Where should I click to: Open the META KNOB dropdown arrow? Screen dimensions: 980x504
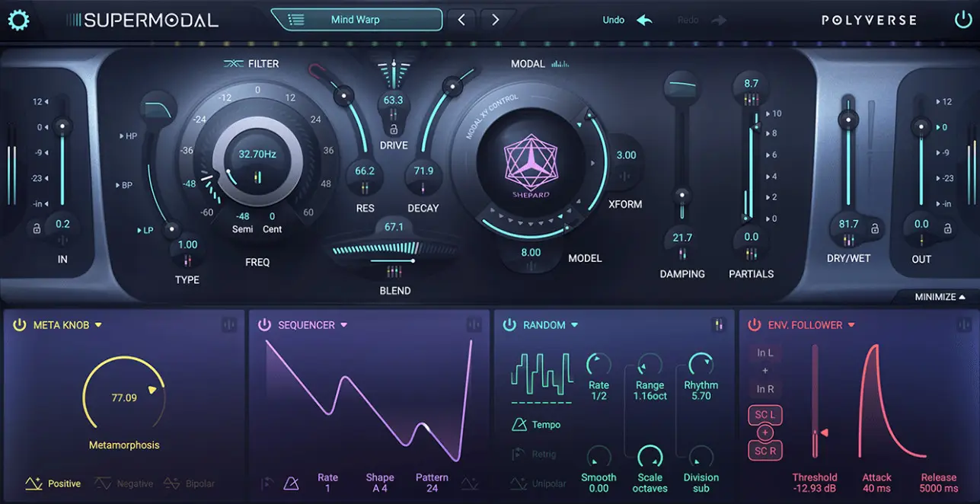pyautogui.click(x=98, y=325)
